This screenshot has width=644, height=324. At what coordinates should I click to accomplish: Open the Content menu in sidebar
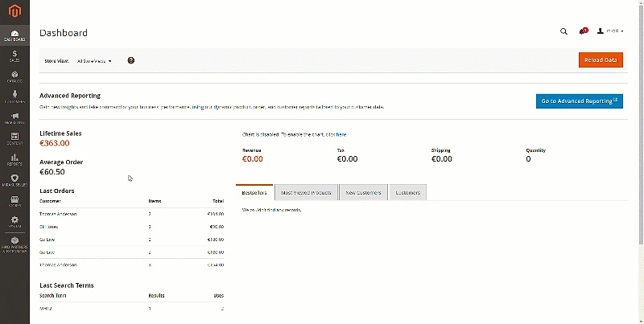pos(14,139)
